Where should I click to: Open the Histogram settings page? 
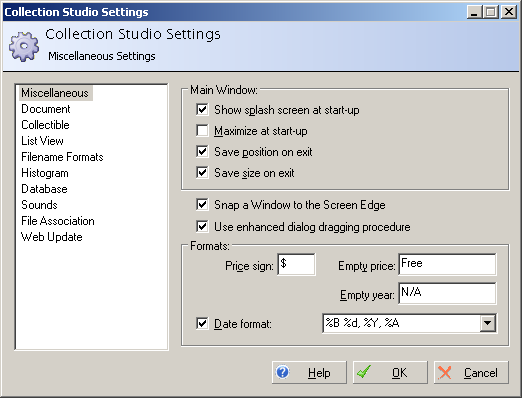(45, 173)
